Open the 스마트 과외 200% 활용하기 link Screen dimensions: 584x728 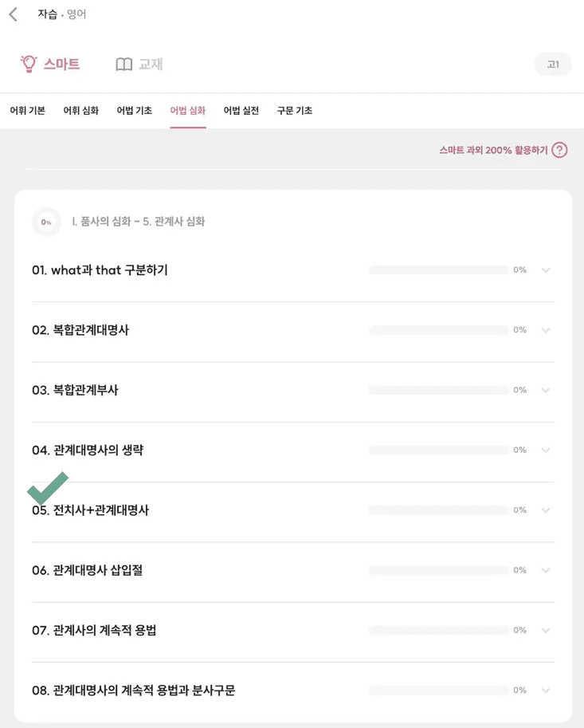click(493, 150)
